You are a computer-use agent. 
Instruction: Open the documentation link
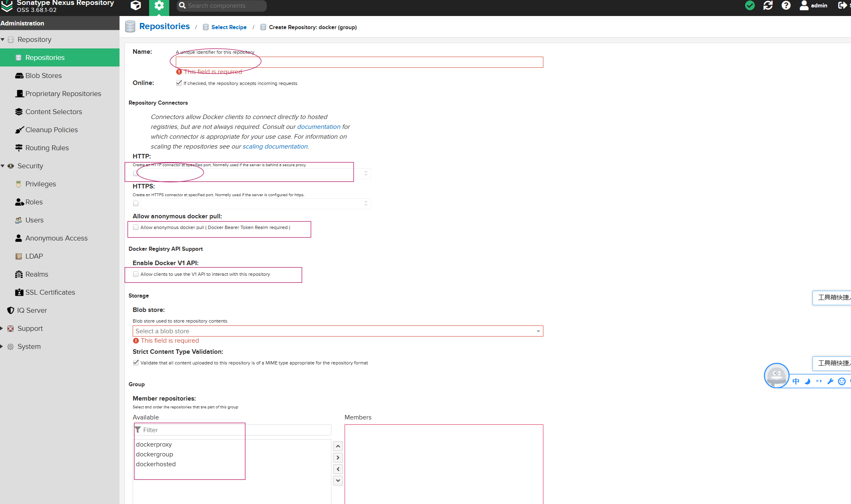(319, 127)
